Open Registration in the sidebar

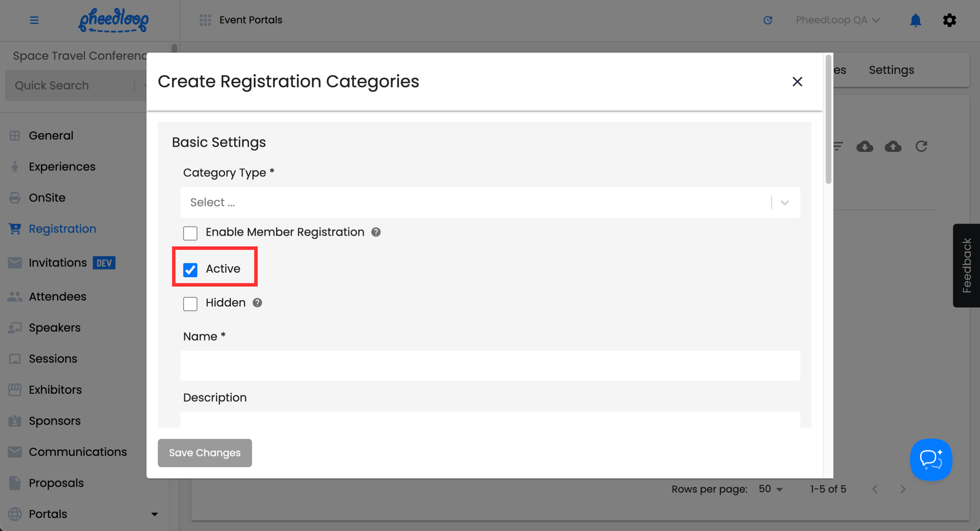(62, 229)
